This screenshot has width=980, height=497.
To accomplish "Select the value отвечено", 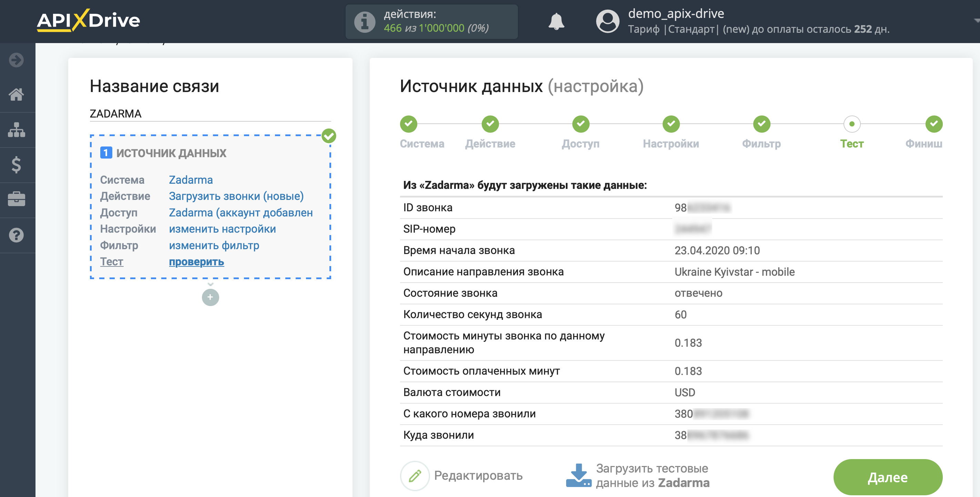I will (698, 293).
